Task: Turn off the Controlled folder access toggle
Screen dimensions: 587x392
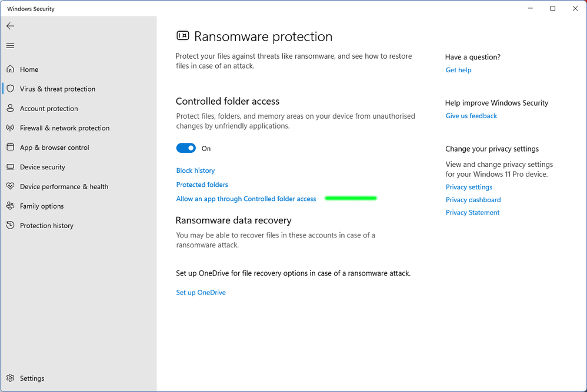Action: tap(186, 149)
